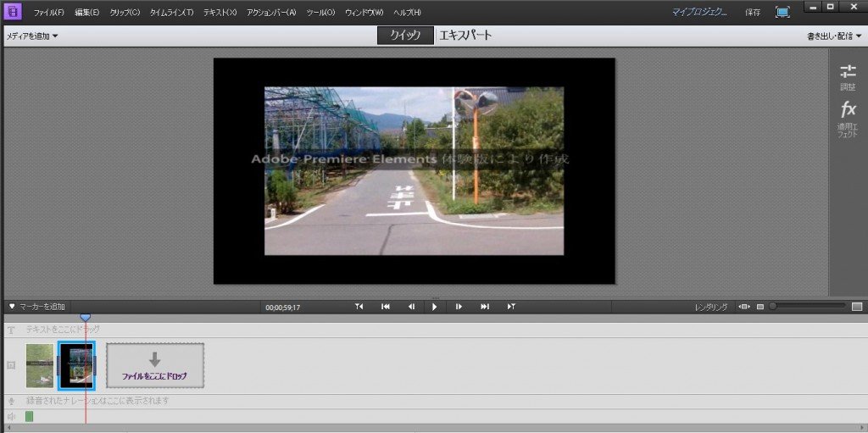Screen dimensions: 868x433
Task: Click マーカーを追加 marker button
Action: tap(37, 307)
